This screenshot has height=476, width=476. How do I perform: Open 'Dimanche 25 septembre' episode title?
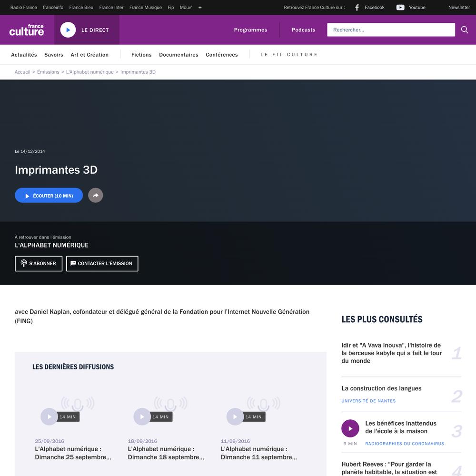[x=73, y=453]
